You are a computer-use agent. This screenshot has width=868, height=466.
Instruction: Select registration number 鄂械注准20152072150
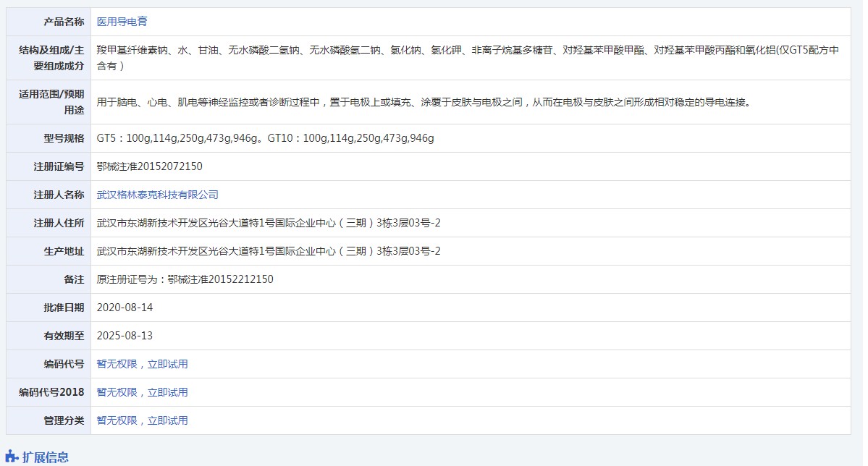click(149, 166)
